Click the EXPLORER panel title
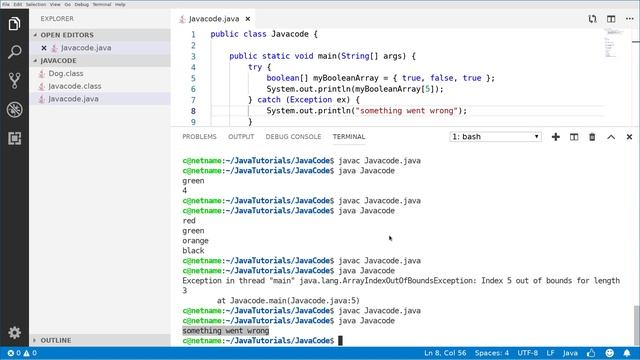Viewport: 640px width, 360px height. coord(57,19)
